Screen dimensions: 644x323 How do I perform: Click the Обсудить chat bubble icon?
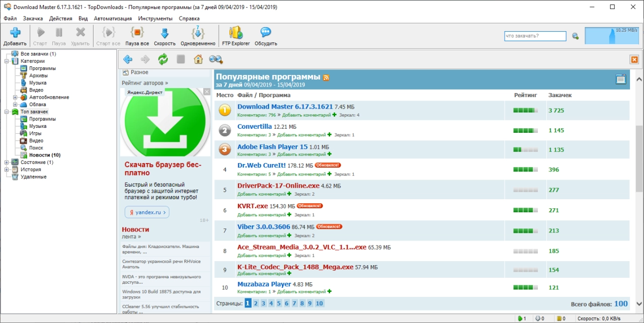pyautogui.click(x=266, y=33)
